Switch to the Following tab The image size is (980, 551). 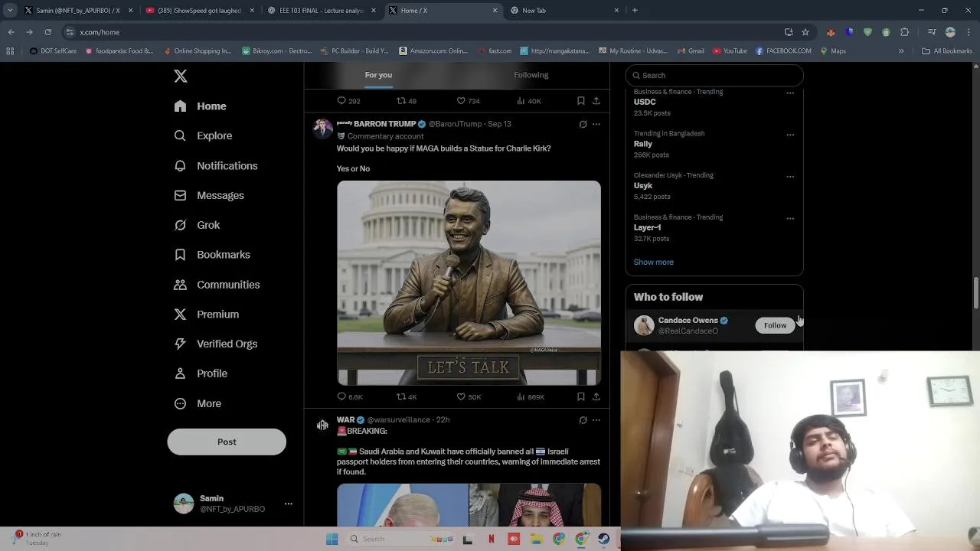coord(531,75)
